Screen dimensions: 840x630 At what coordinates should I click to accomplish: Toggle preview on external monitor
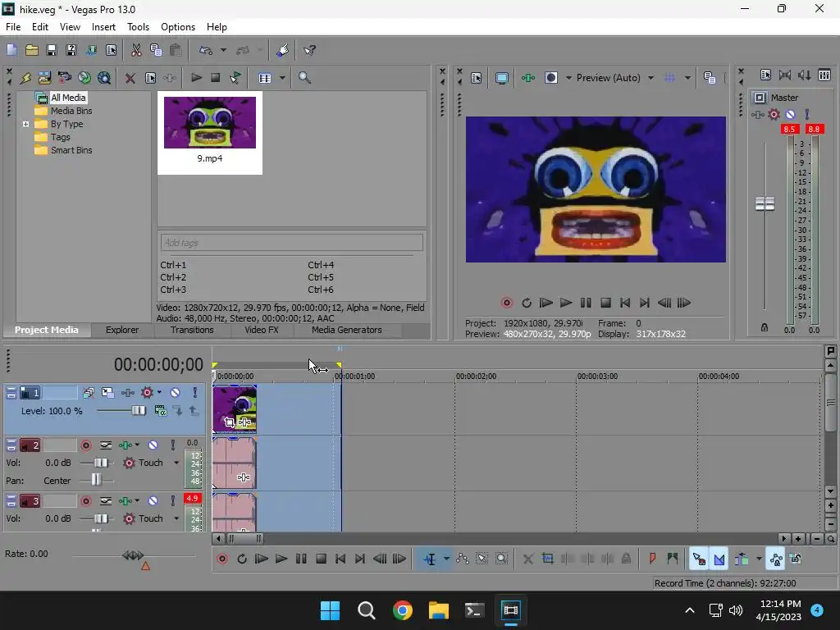point(501,78)
